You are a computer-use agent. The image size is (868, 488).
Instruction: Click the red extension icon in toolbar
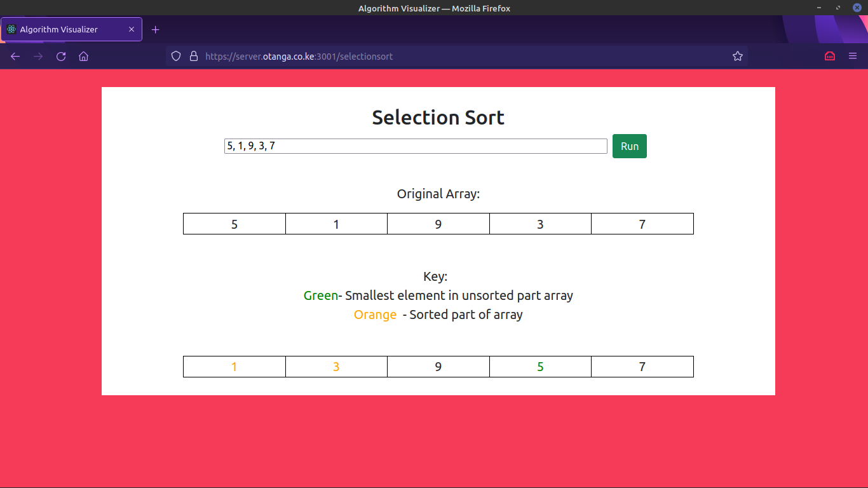point(829,57)
